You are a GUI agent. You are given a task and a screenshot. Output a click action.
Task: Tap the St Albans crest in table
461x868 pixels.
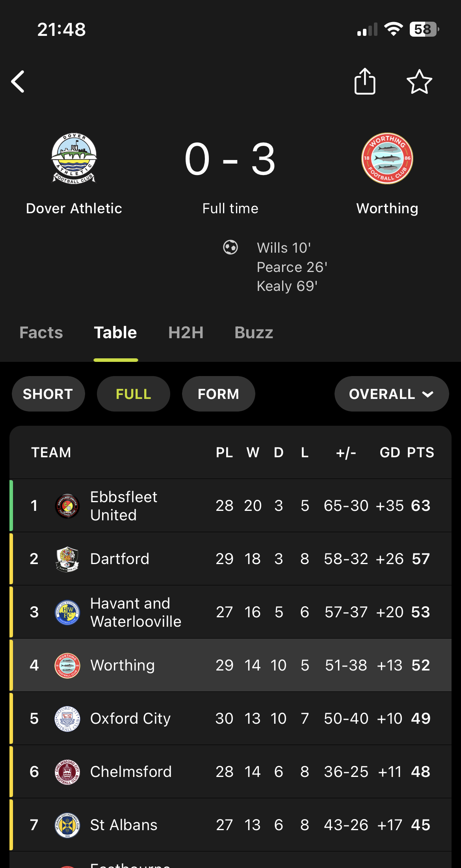point(67,825)
